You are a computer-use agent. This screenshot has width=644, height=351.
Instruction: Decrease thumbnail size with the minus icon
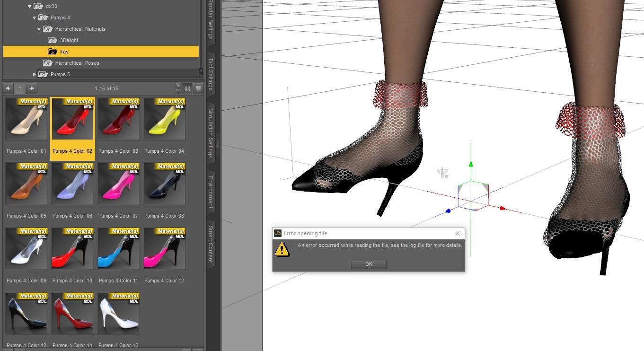click(178, 92)
